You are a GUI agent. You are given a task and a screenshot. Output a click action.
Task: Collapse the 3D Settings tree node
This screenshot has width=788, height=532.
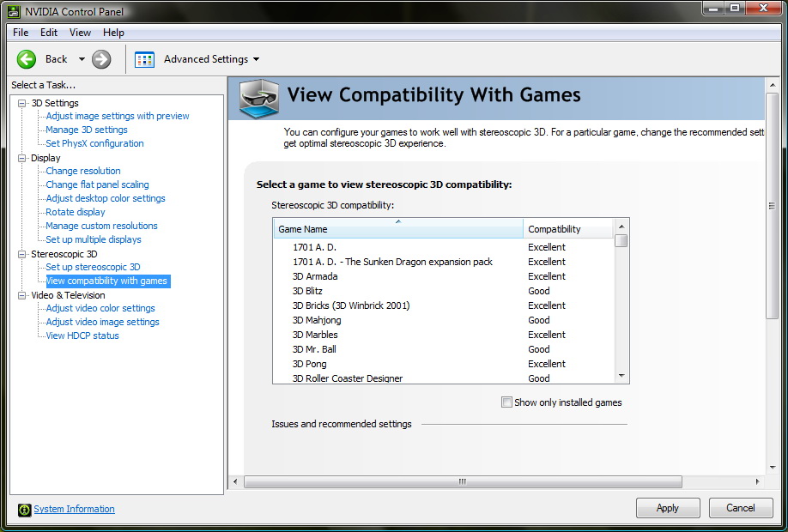[22, 103]
